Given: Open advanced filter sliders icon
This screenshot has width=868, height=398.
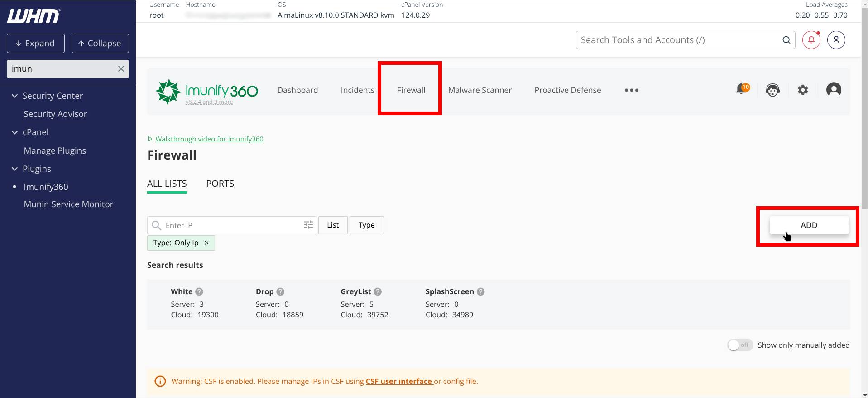Looking at the screenshot, I should pyautogui.click(x=308, y=225).
